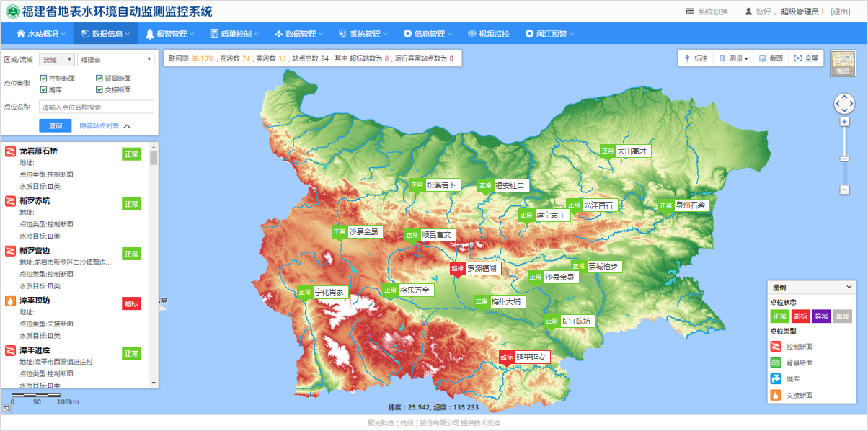Screen dimensions: 868x431
Task: Click the 标注 map annotation tool icon
Action: 687,58
